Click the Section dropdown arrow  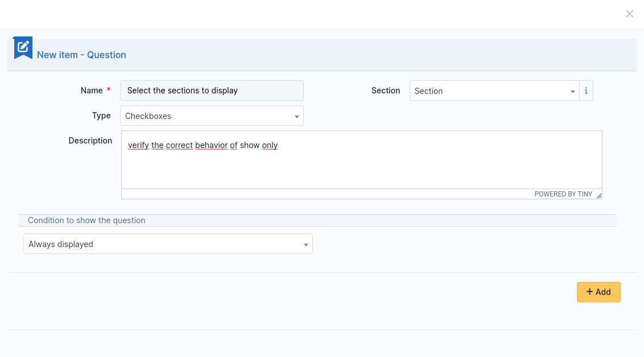pyautogui.click(x=572, y=90)
